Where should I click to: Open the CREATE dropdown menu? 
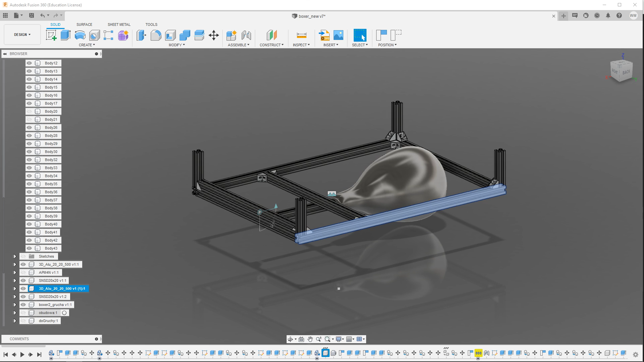(87, 45)
